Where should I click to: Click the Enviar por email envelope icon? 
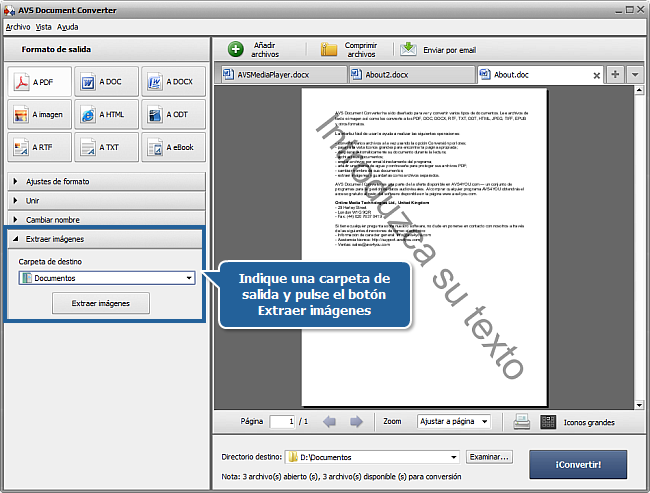point(408,49)
